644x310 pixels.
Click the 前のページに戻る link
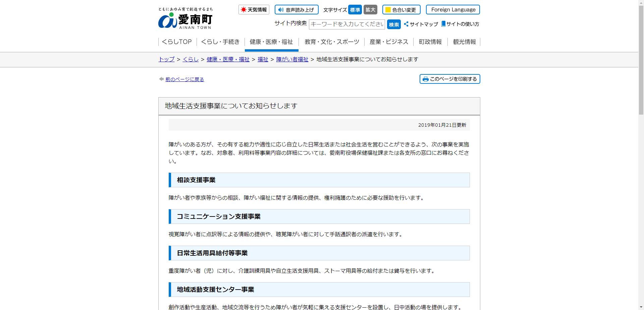[184, 79]
